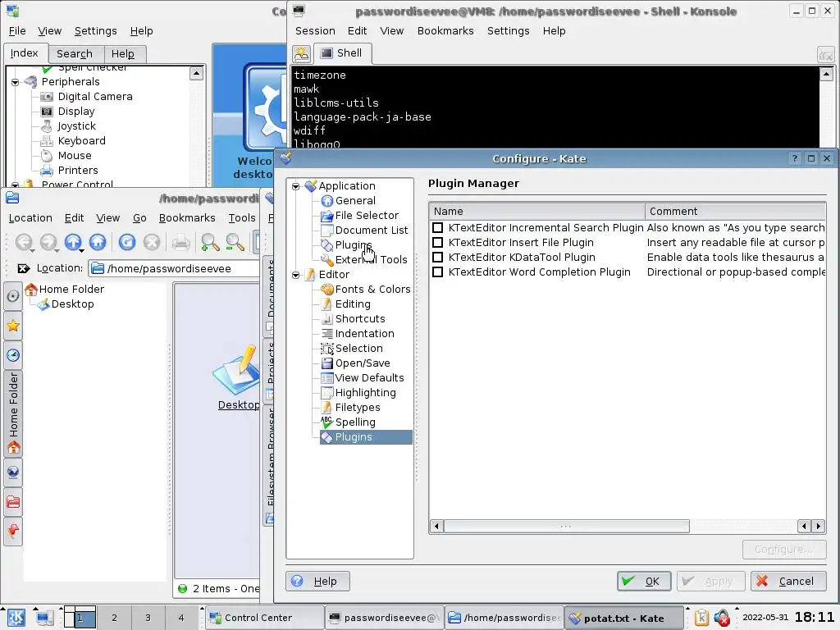This screenshot has width=840, height=630.
Task: Click the Home icon in Konqueror toolbar
Action: (98, 242)
